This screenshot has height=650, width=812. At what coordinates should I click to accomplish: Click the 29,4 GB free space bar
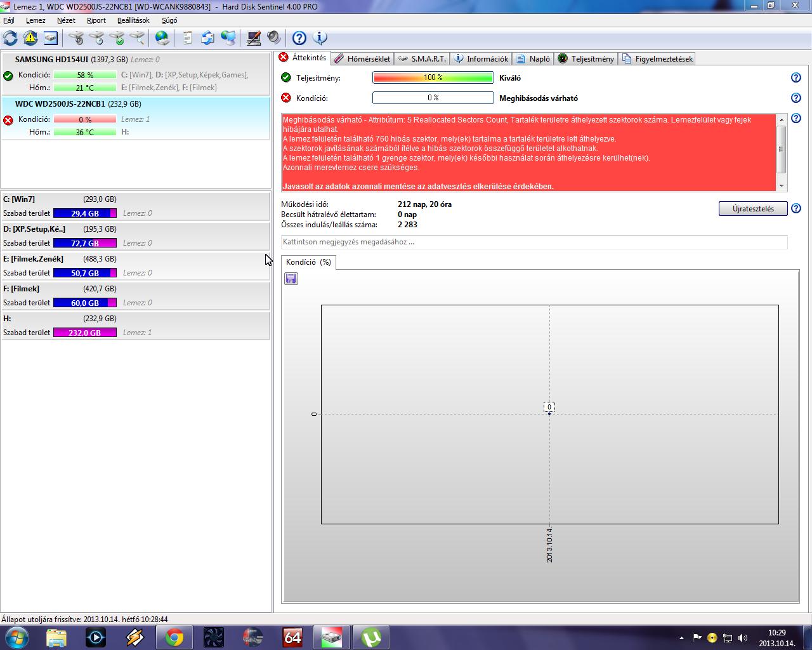pos(85,213)
